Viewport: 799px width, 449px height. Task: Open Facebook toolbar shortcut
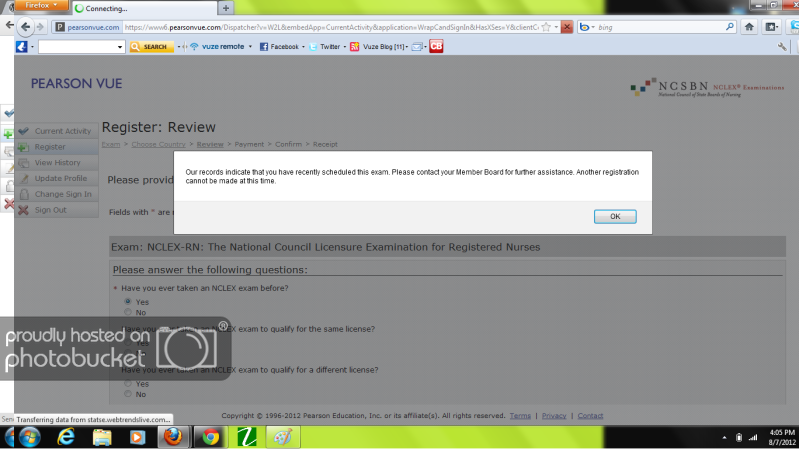pyautogui.click(x=279, y=46)
